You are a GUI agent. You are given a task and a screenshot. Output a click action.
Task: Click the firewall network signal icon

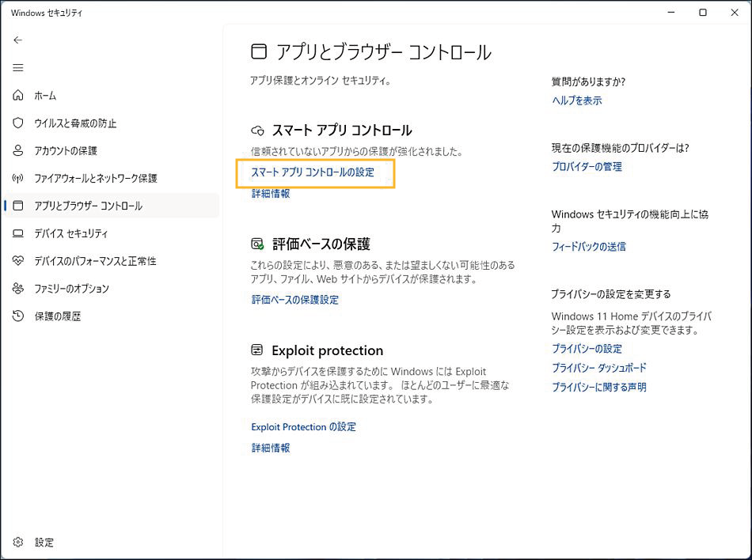(18, 178)
